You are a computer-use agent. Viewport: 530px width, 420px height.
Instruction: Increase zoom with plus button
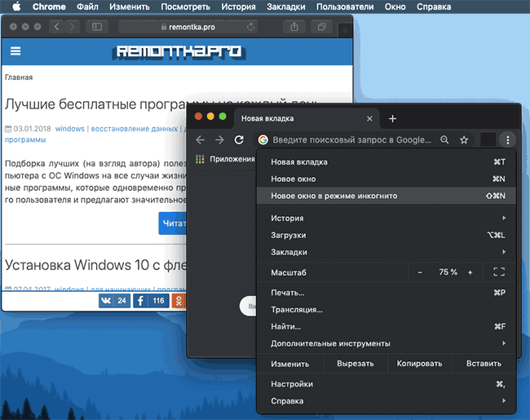click(x=470, y=272)
